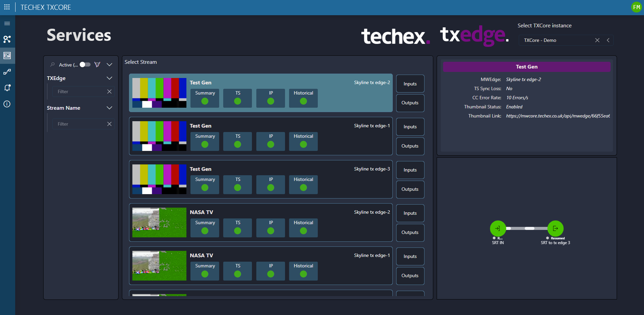Open Summary for NASA TV edge-2
Image resolution: width=644 pixels, height=315 pixels.
click(205, 228)
